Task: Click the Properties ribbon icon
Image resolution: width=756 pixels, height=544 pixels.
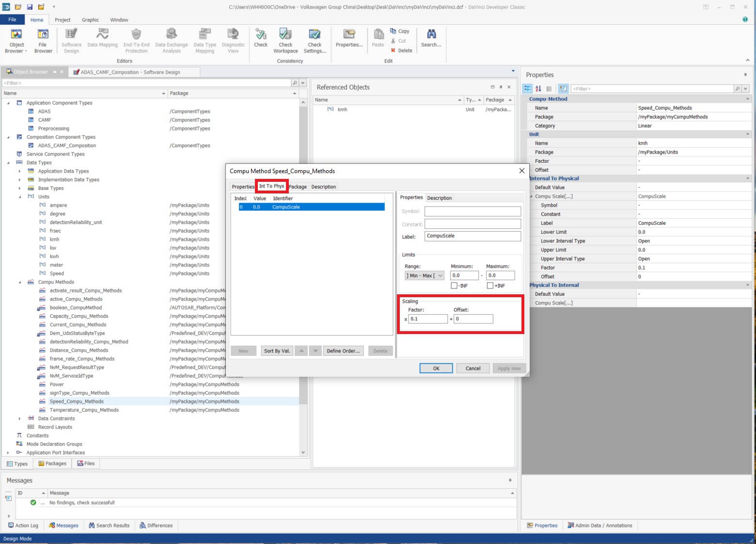Action: pos(349,35)
